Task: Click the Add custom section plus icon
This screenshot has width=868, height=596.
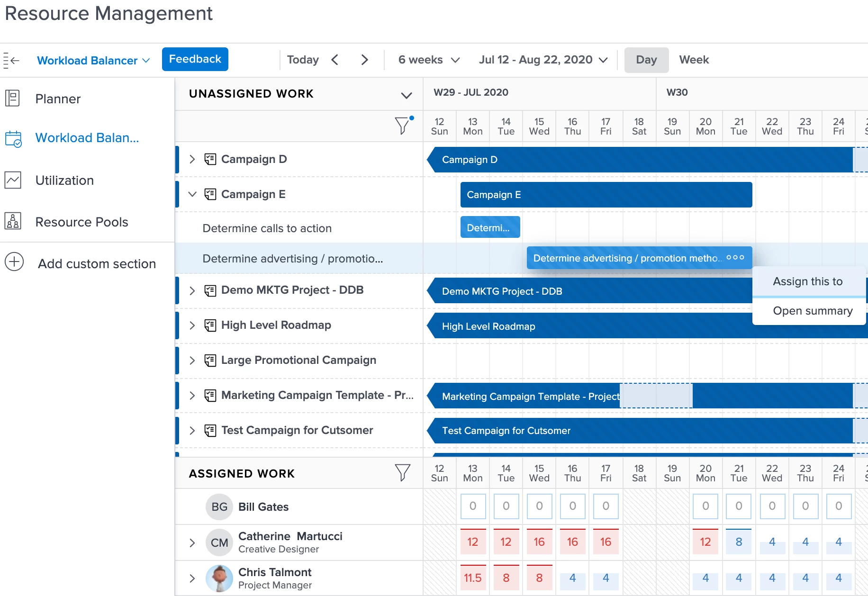Action: (14, 262)
